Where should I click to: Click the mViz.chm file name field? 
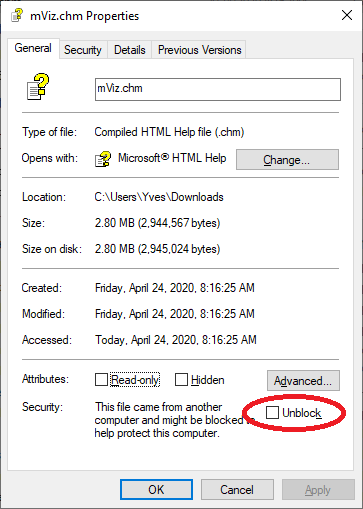[x=218, y=89]
